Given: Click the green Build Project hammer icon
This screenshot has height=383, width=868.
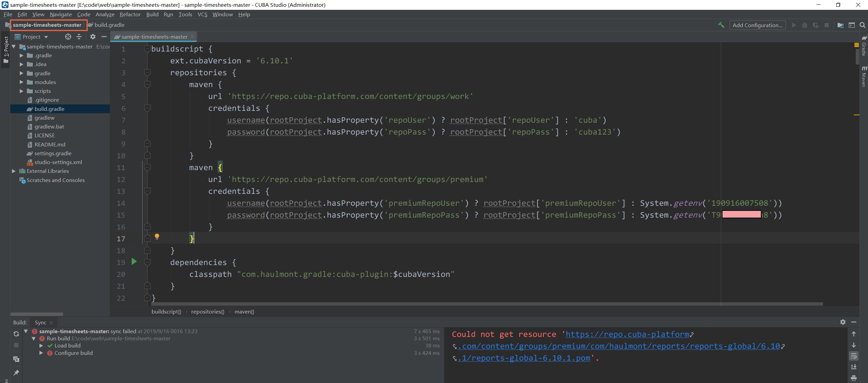Looking at the screenshot, I should coord(721,25).
